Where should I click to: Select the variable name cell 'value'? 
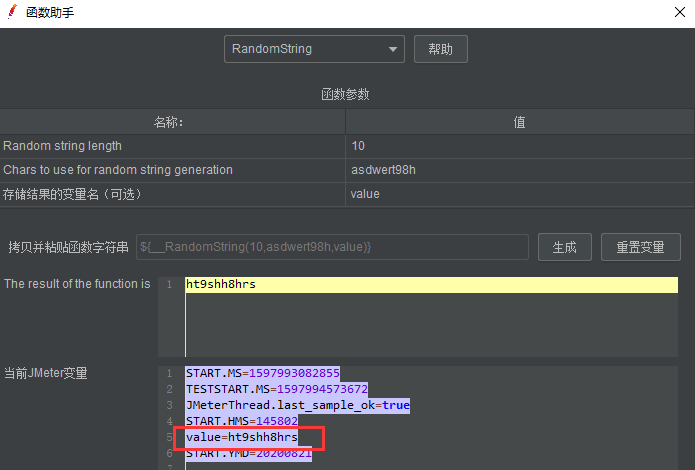[519, 194]
